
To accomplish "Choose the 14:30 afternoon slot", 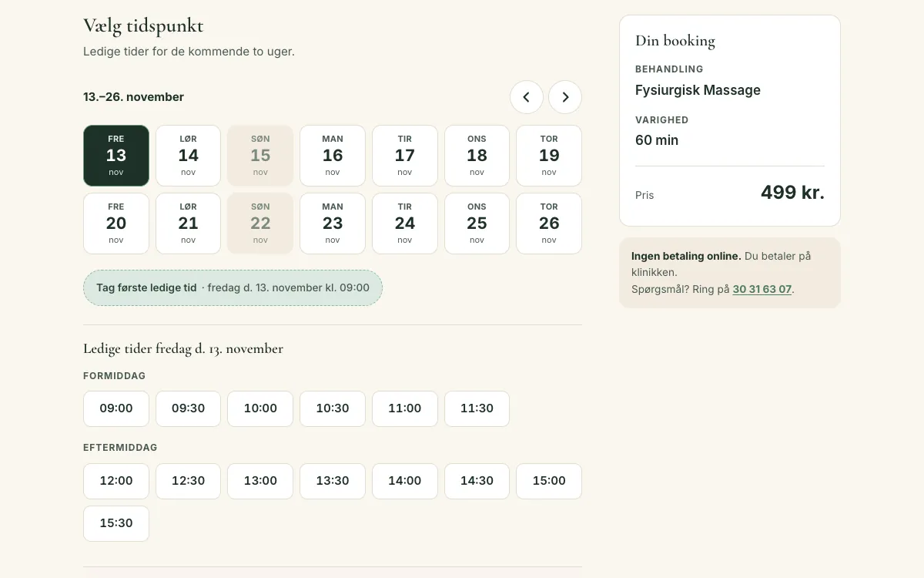I will (477, 481).
